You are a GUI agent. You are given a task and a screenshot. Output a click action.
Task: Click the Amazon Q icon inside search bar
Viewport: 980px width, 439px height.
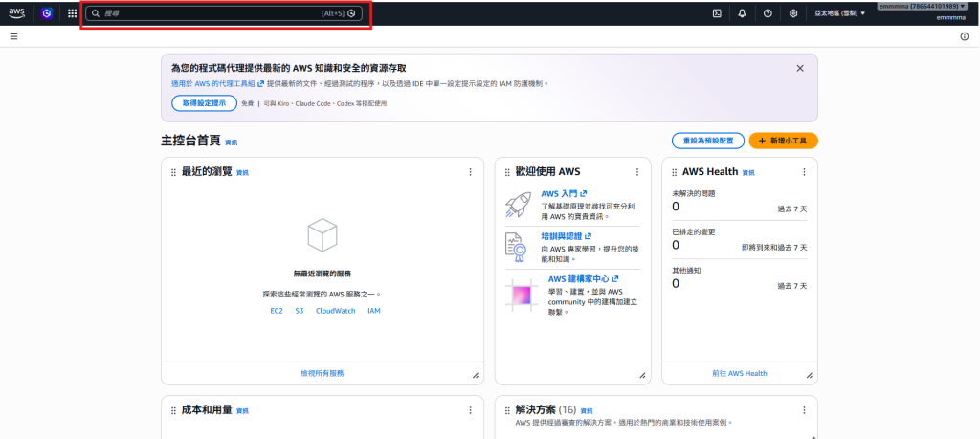pos(352,13)
